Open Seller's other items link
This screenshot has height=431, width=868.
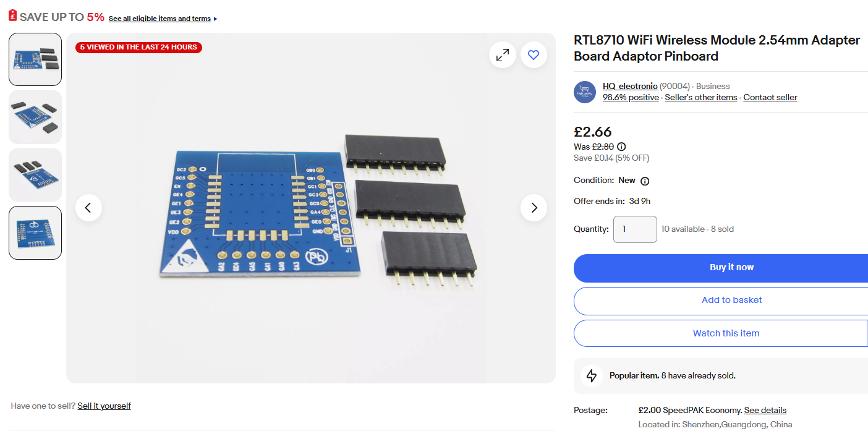tap(701, 98)
